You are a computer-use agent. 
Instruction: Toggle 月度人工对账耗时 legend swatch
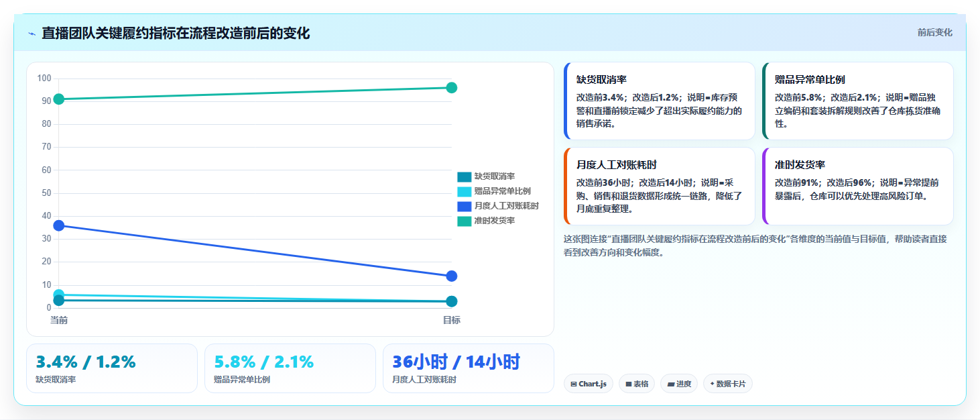pos(464,206)
